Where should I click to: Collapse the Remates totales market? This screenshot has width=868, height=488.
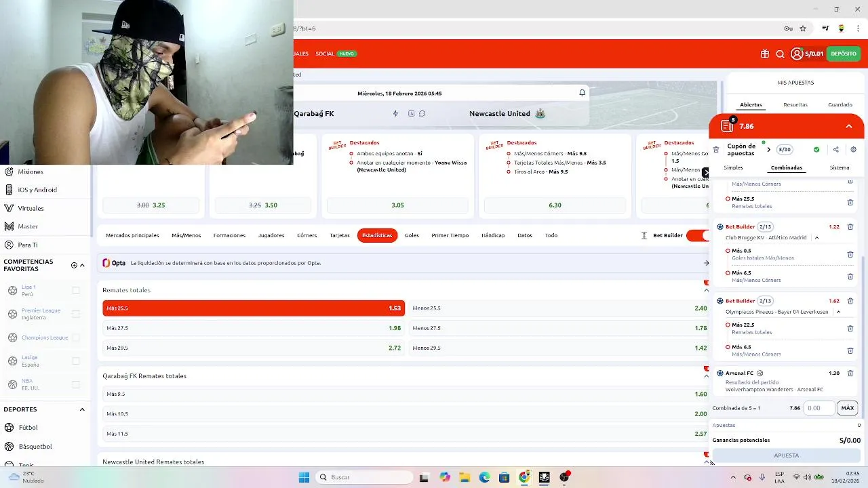coord(707,290)
